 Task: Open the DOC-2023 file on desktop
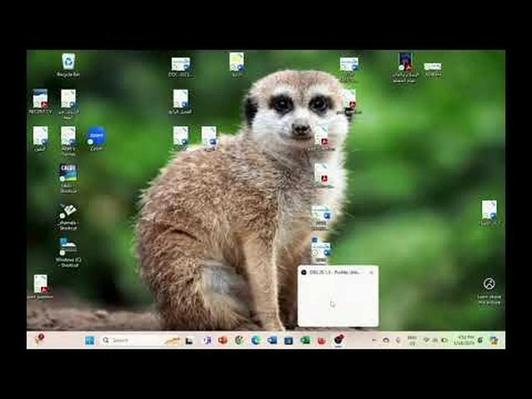pyautogui.click(x=180, y=66)
